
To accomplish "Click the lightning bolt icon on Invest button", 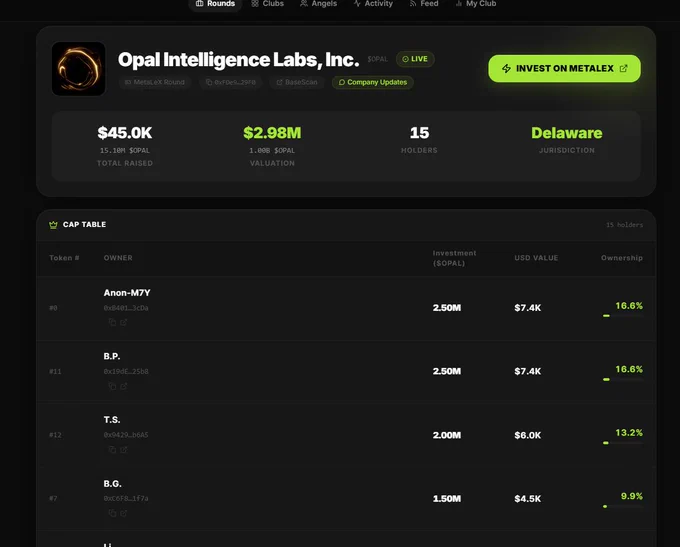I will click(x=506, y=69).
